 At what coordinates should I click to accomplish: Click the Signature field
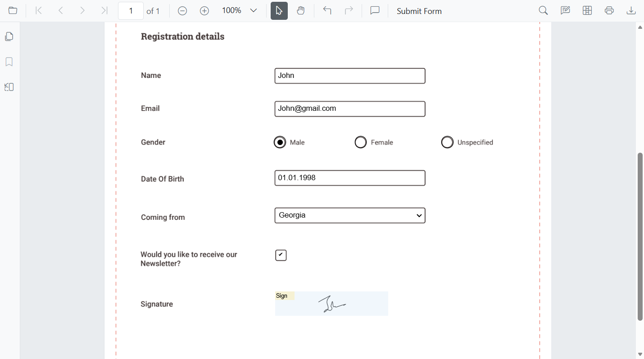[331, 304]
